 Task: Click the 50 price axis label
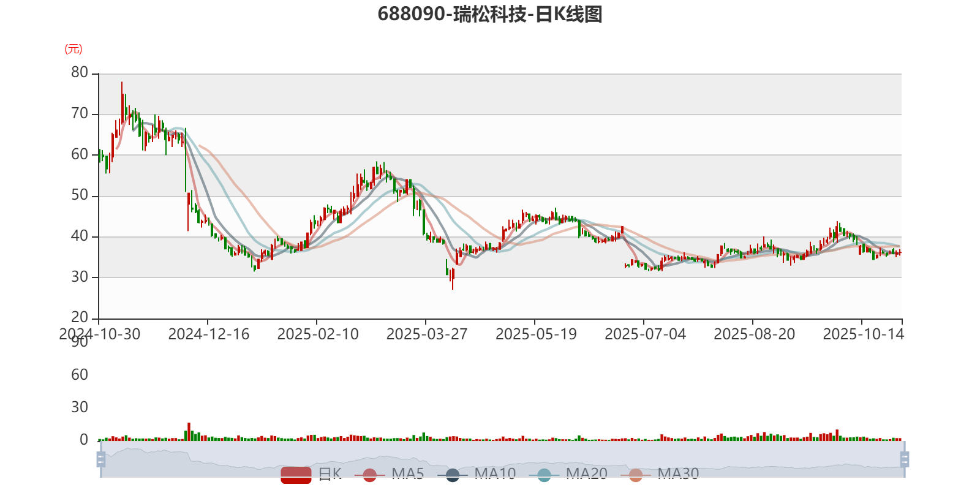(80, 195)
